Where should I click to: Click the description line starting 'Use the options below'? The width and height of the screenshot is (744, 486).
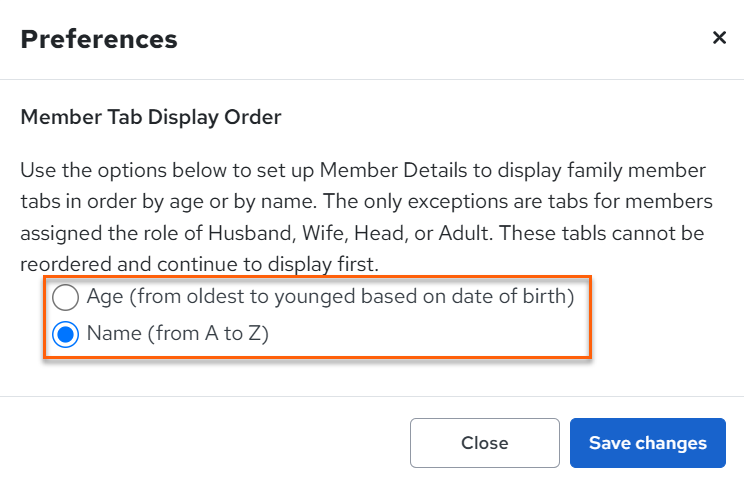363,170
